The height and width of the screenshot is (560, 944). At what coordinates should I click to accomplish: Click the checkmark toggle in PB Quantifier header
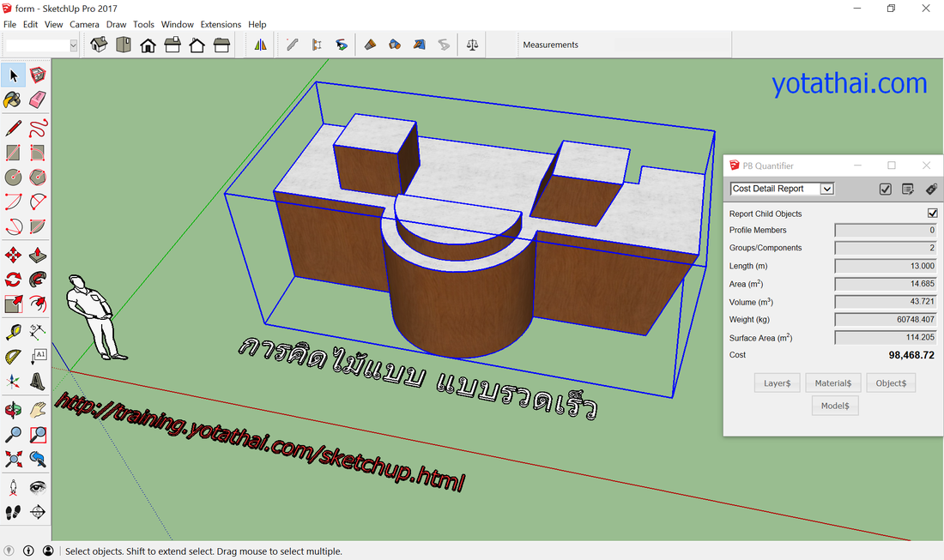point(885,189)
